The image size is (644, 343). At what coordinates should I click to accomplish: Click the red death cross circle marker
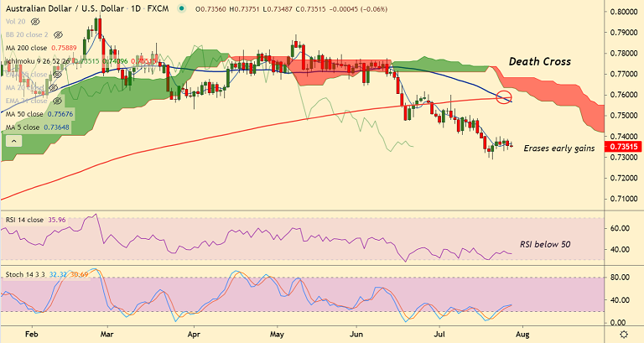503,97
